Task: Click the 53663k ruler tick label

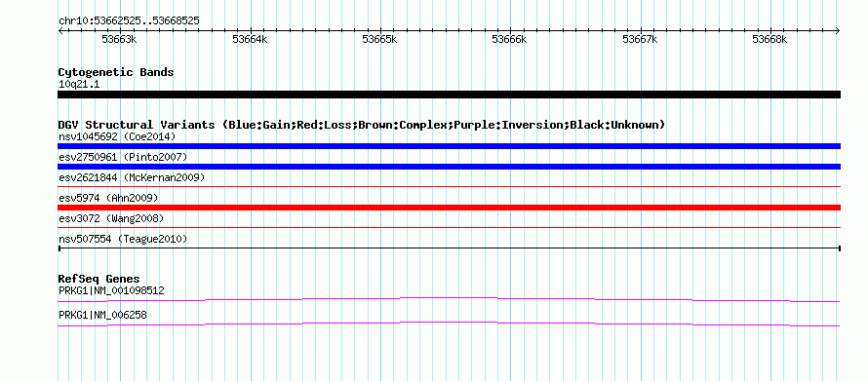Action: coord(120,39)
